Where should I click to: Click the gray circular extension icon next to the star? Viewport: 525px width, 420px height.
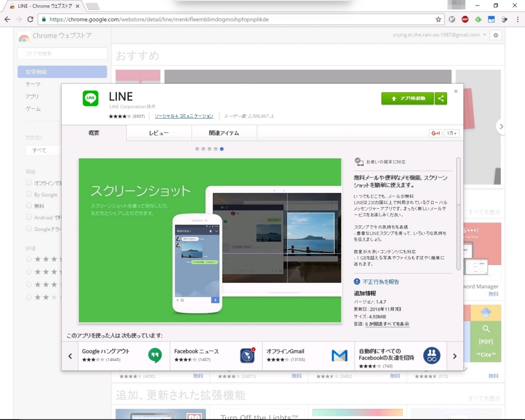pyautogui.click(x=452, y=19)
